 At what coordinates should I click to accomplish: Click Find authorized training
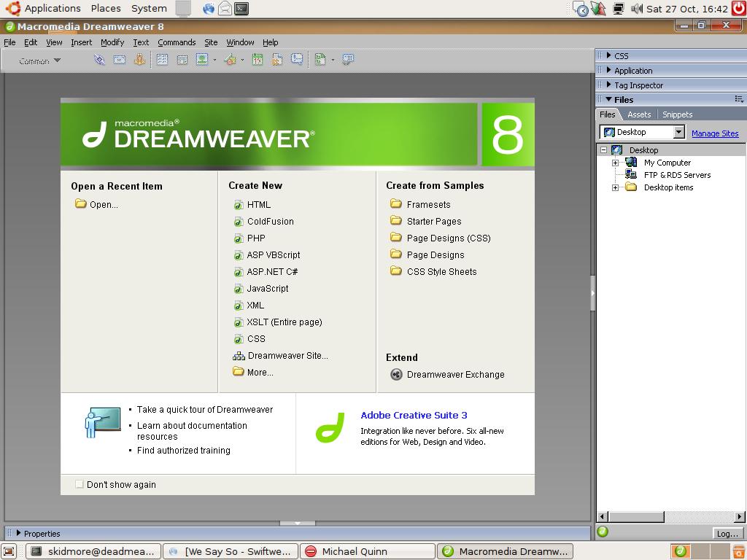(x=183, y=451)
